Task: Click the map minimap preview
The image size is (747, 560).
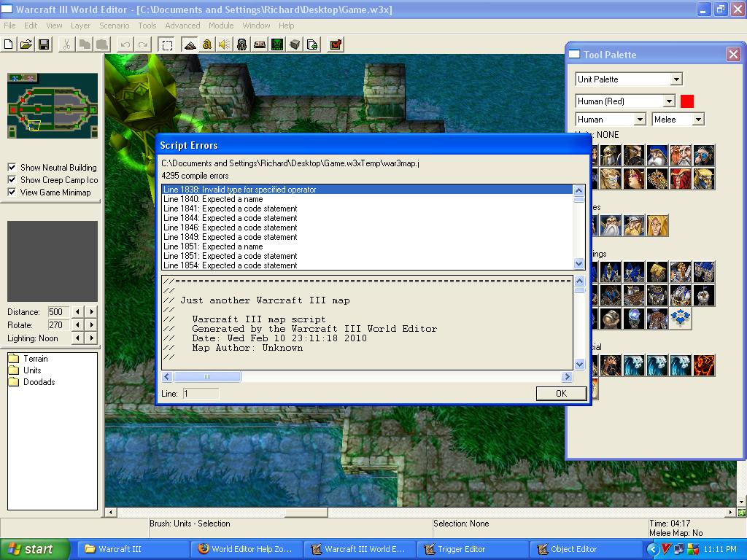Action: (53, 106)
